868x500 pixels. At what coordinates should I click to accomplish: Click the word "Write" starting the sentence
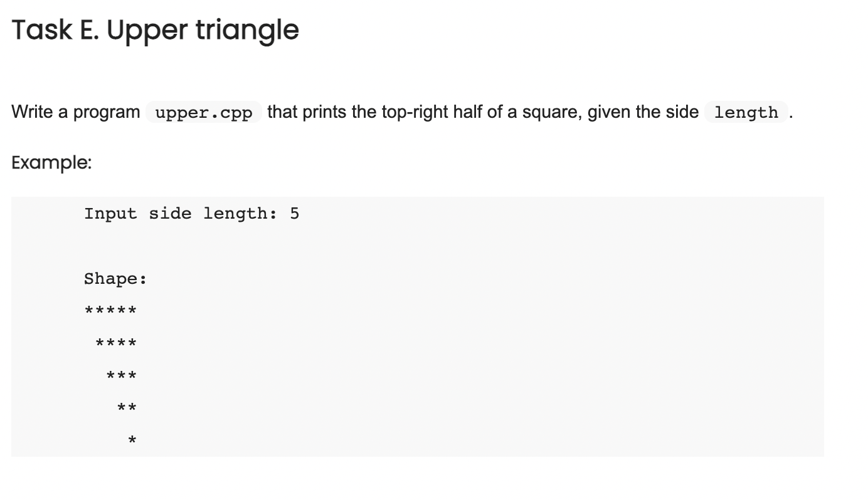[x=29, y=112]
